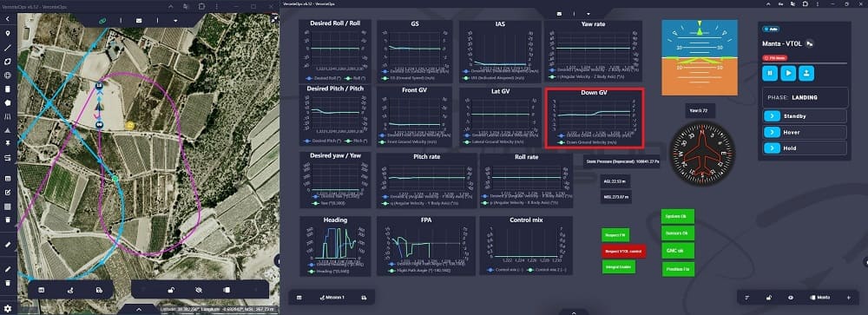Open the envelope messages icon above the map
868x315 pixels.
pyautogui.click(x=138, y=21)
